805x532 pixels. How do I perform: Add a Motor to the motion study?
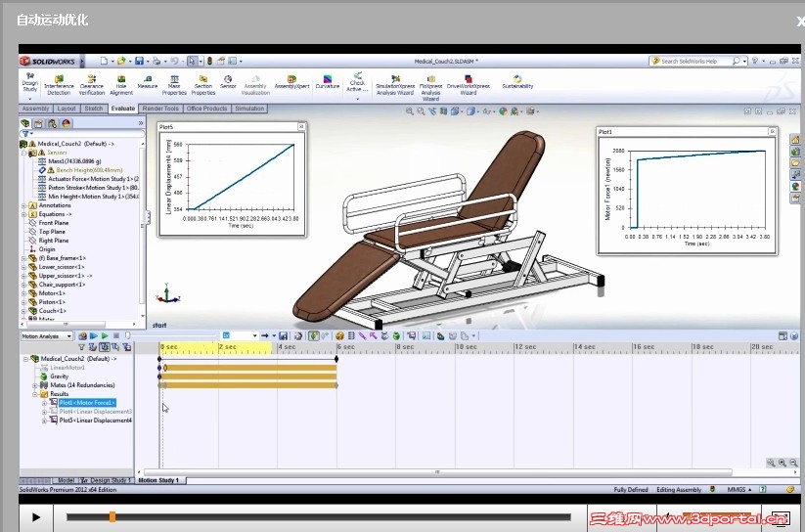339,335
